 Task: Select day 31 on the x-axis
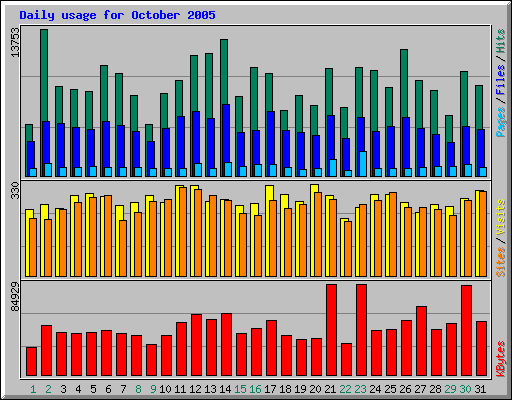coord(480,389)
